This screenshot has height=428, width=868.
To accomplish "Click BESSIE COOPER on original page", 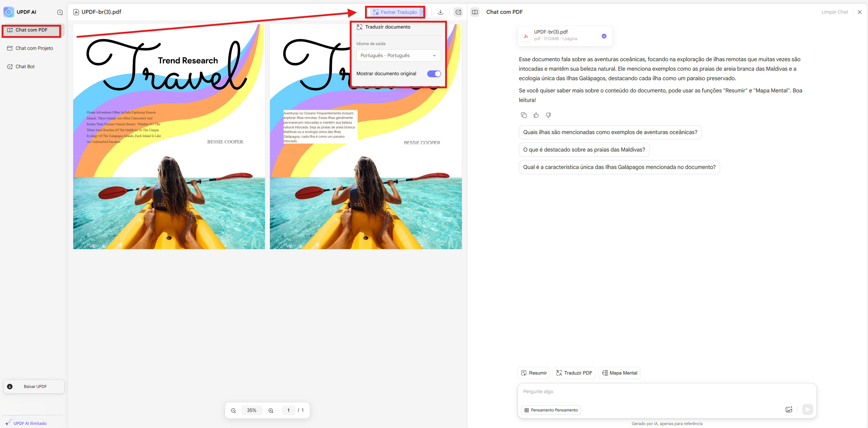I will [225, 142].
